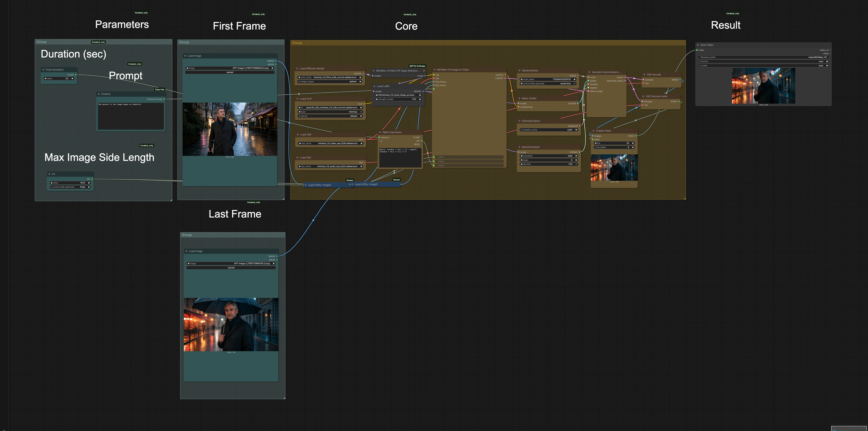Click the filename_prefix field in Save Video

pyautogui.click(x=764, y=57)
